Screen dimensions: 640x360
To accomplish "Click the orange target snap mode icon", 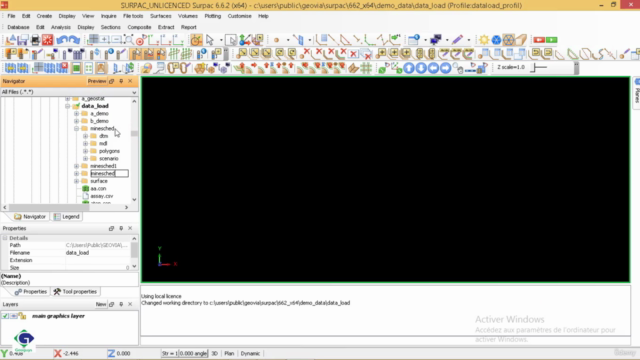I will tap(196, 40).
